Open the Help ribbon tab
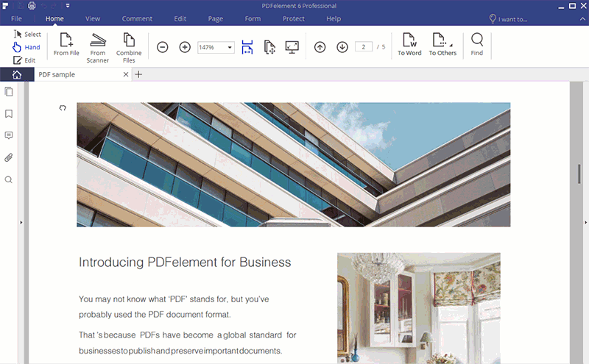589x364 pixels. (334, 19)
